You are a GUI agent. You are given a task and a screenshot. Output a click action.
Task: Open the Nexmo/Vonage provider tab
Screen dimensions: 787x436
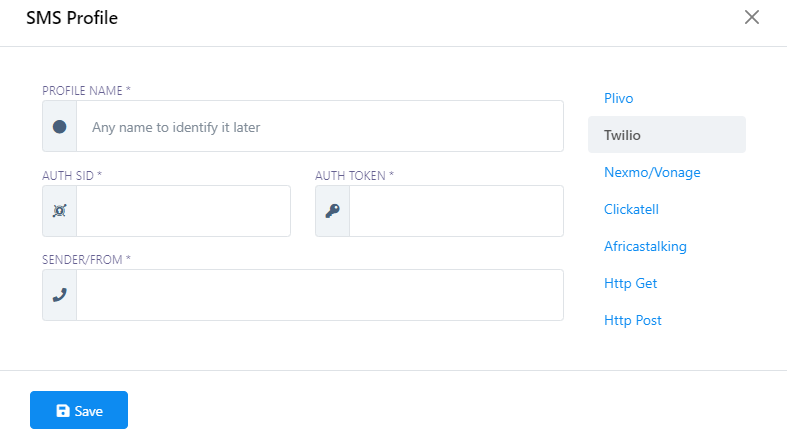(652, 172)
